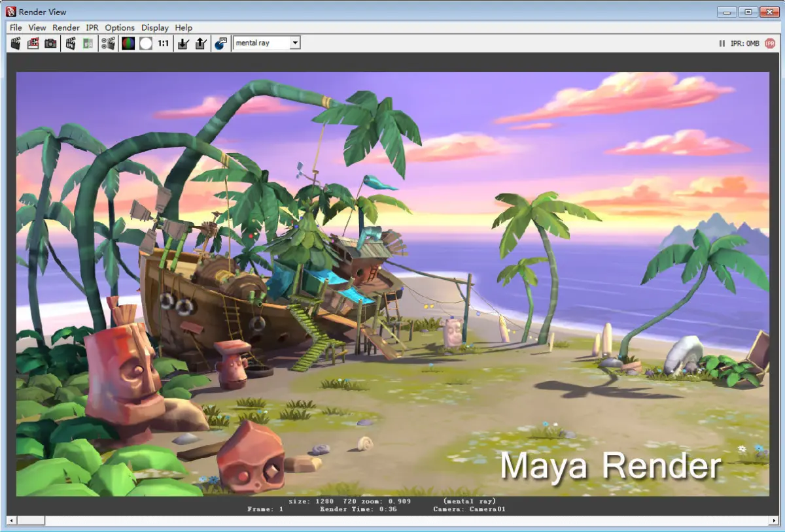Open the Render menu
This screenshot has height=532, width=785.
[66, 27]
